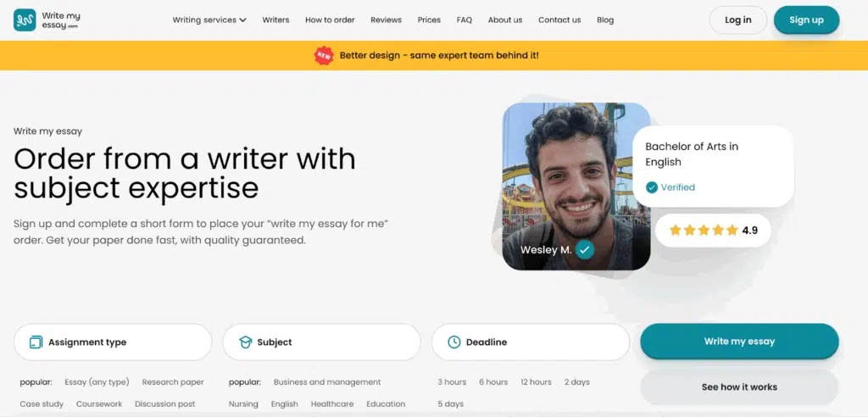Click the red NEW badge icon
The width and height of the screenshot is (868, 417).
[x=324, y=55]
